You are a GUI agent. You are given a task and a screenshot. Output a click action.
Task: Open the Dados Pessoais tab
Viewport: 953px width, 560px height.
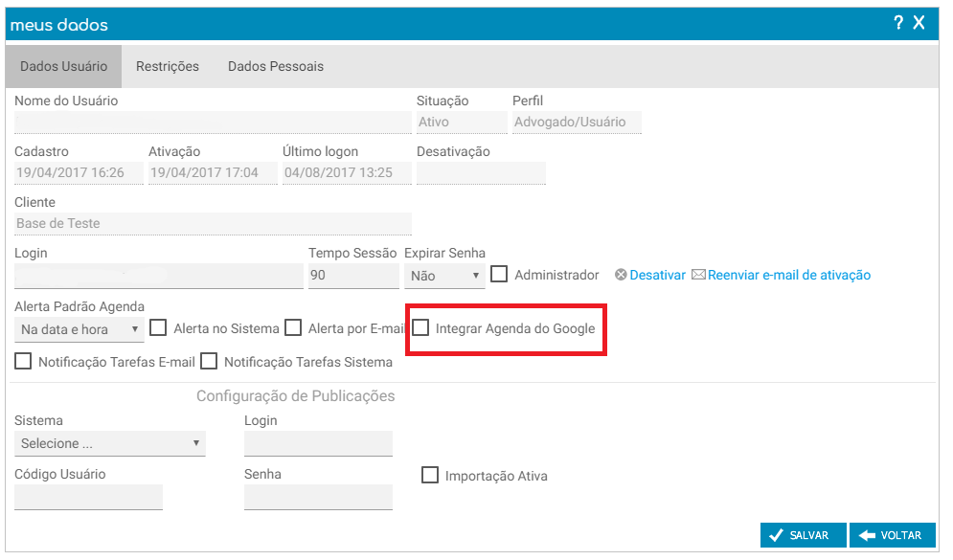tap(276, 67)
